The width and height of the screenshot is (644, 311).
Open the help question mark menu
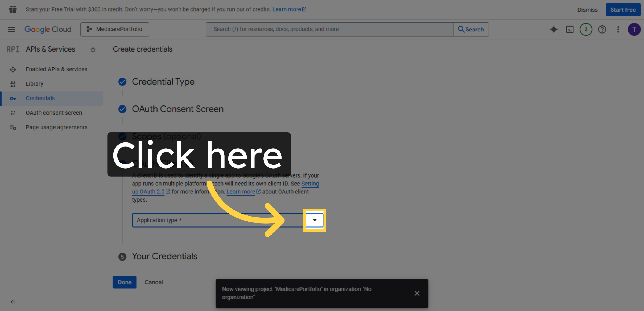tap(602, 29)
